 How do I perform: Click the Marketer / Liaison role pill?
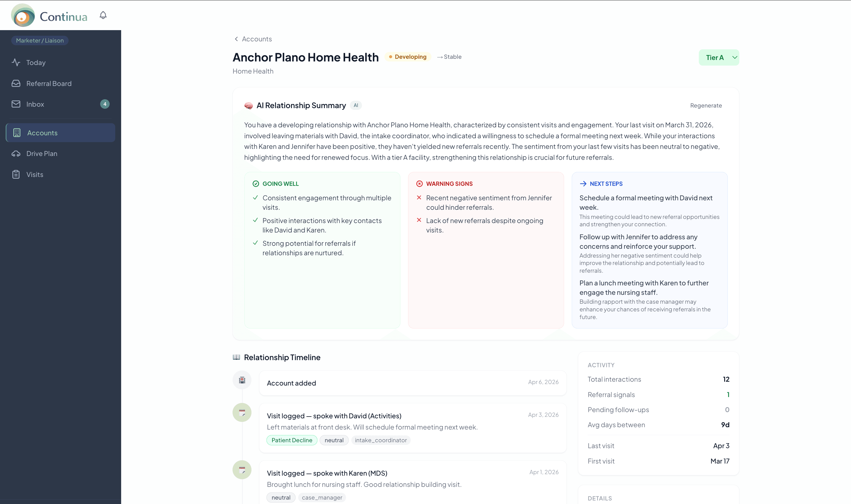click(40, 40)
